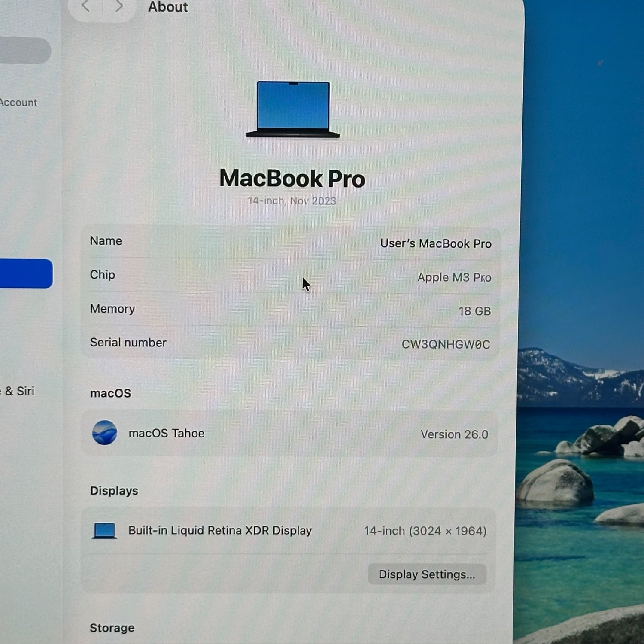The height and width of the screenshot is (644, 644).
Task: Click the sidebar search field
Action: point(25,50)
